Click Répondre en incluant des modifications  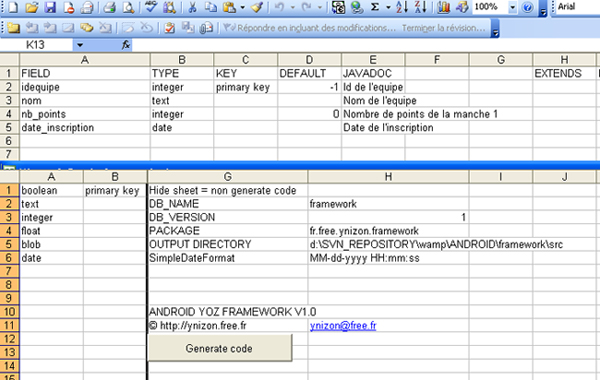310,28
